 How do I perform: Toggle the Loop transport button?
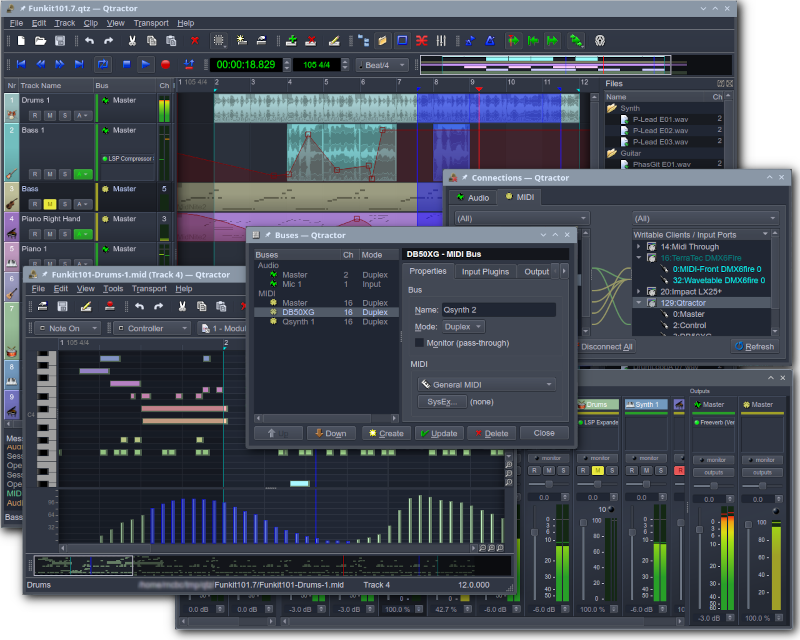pyautogui.click(x=102, y=64)
